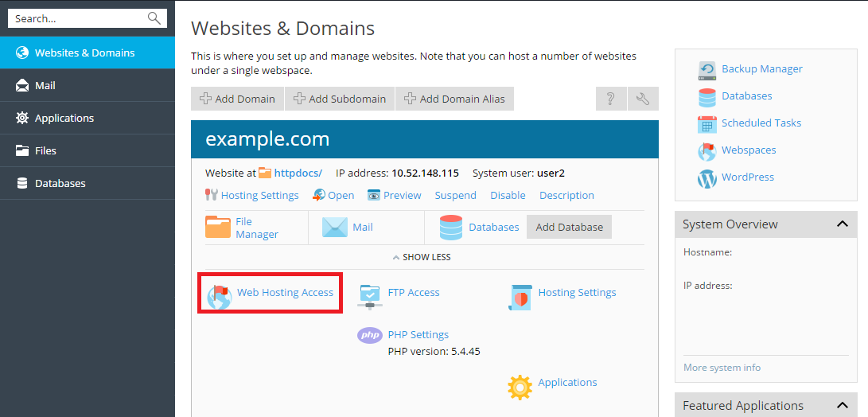Click the Scheduled Tasks calendar icon
868x417 pixels.
pos(707,124)
